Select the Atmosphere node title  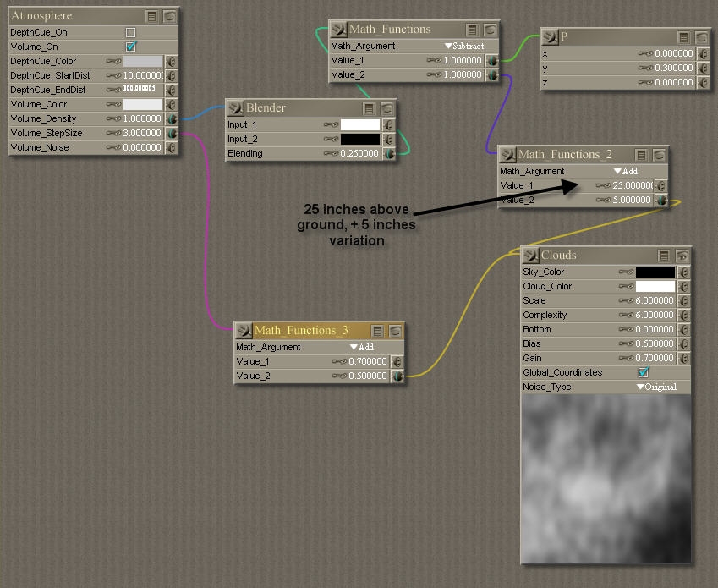pos(41,15)
